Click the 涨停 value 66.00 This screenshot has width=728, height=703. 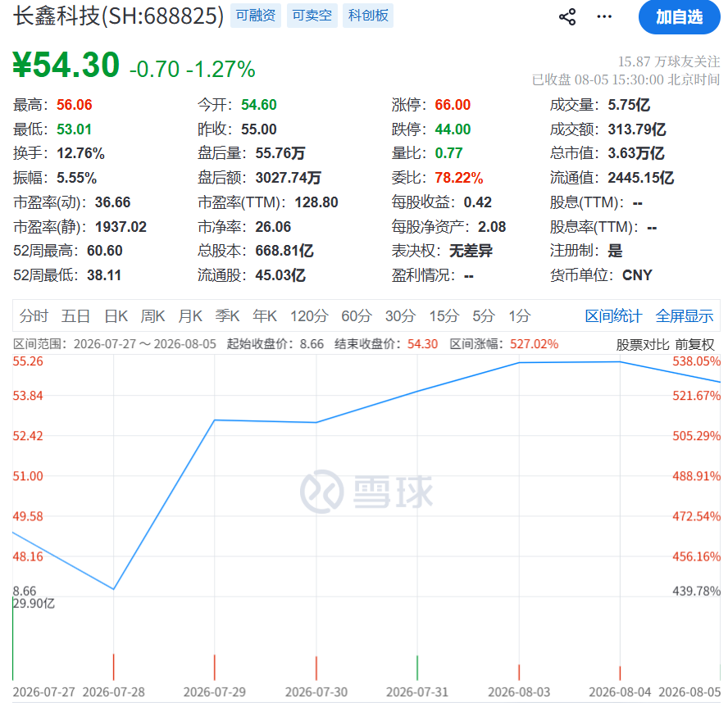click(x=453, y=105)
